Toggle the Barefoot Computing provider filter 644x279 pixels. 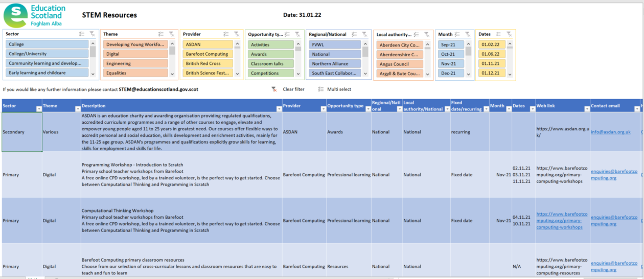pyautogui.click(x=208, y=54)
